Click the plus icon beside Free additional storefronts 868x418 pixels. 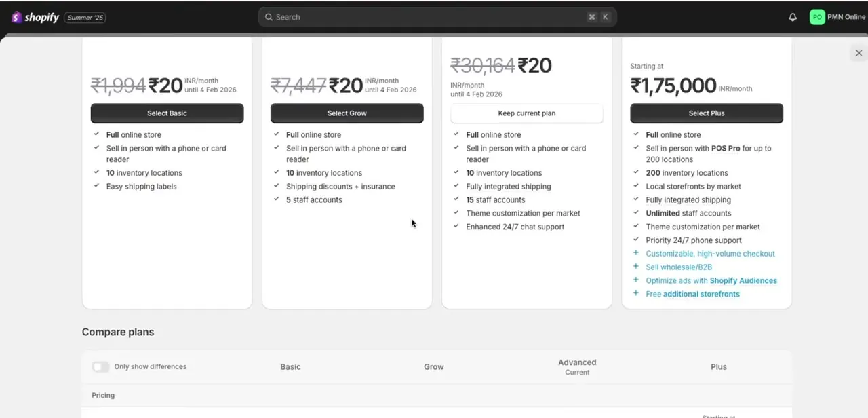point(635,294)
